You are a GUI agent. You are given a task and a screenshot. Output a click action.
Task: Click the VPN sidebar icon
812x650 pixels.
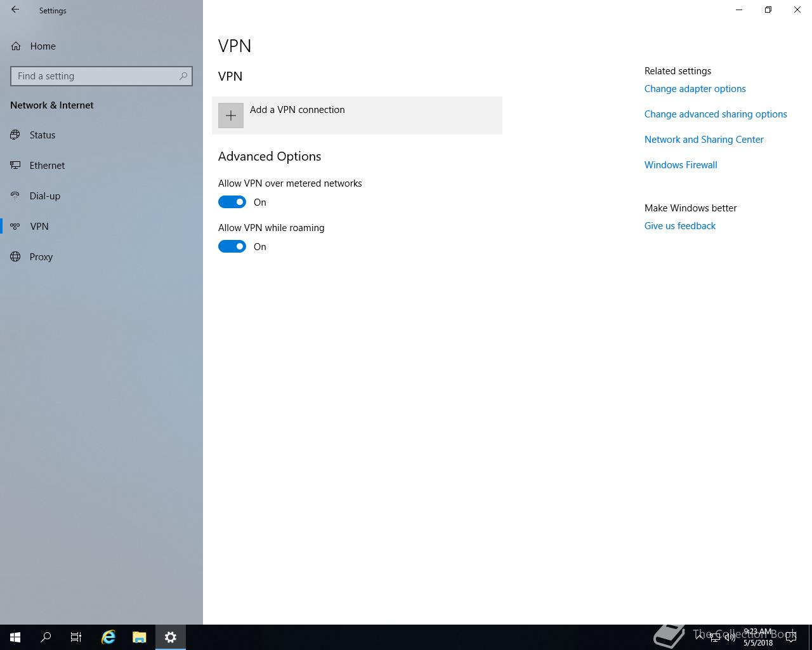15,227
